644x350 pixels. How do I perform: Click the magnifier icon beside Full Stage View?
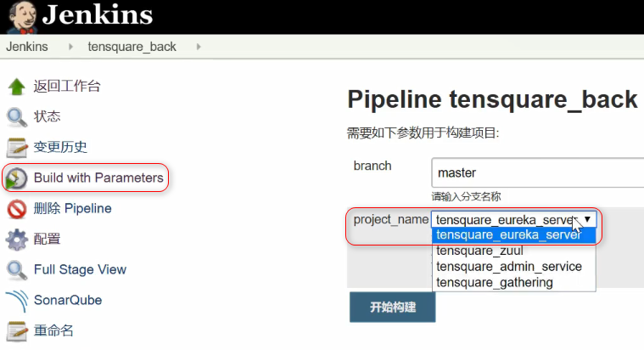pos(17,270)
